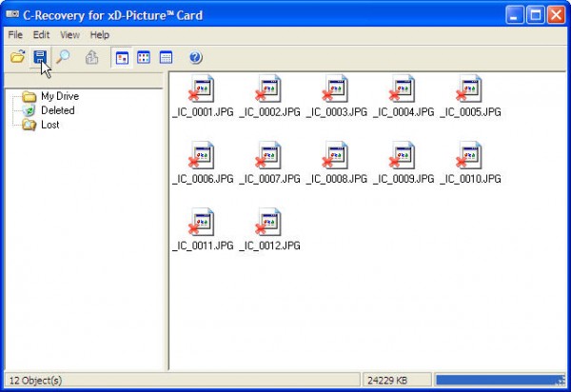
Task: Open the Edit menu
Action: point(41,35)
